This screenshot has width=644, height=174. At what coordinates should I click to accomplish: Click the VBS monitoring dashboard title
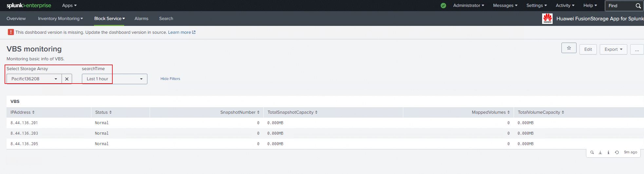point(34,49)
